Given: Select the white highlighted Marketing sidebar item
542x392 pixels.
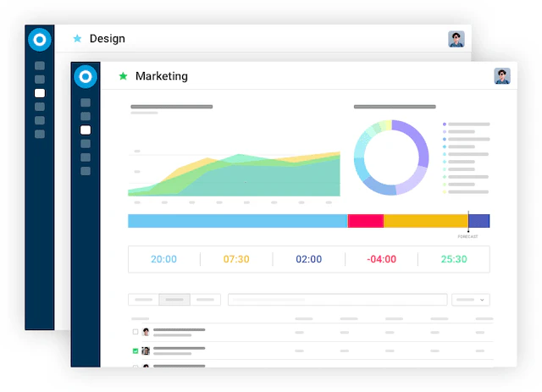Looking at the screenshot, I should [86, 130].
